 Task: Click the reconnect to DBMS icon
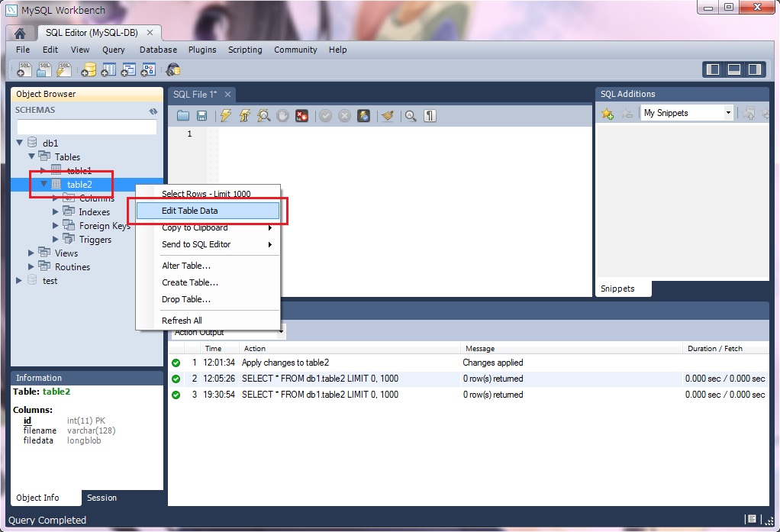pos(173,70)
